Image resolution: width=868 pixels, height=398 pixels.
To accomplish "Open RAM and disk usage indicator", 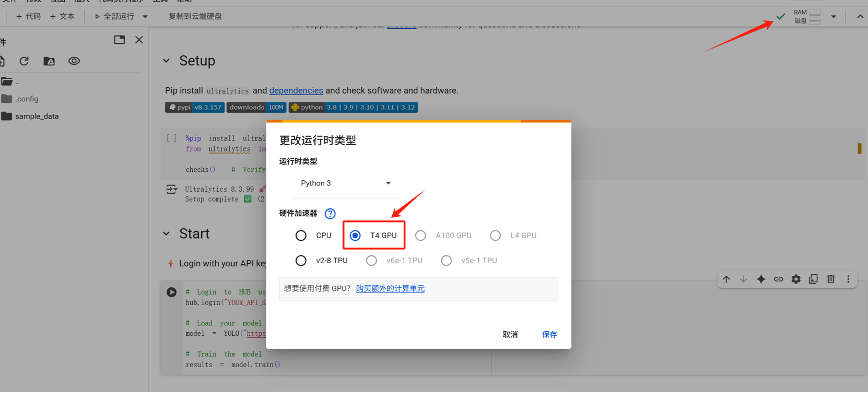I will coord(807,16).
